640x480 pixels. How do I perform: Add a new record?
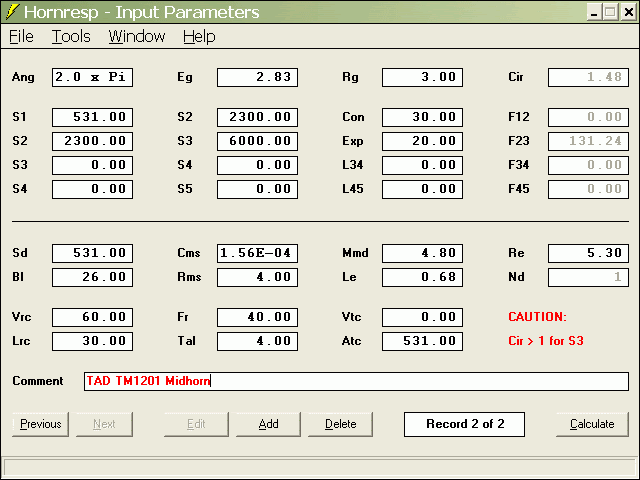268,424
